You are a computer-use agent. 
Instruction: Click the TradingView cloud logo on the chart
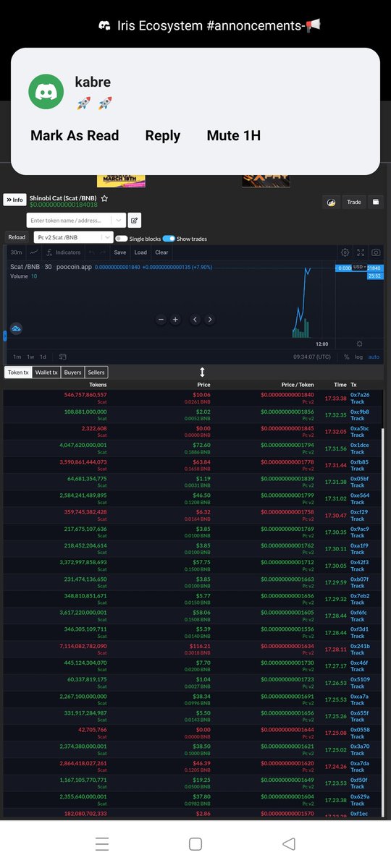click(16, 328)
